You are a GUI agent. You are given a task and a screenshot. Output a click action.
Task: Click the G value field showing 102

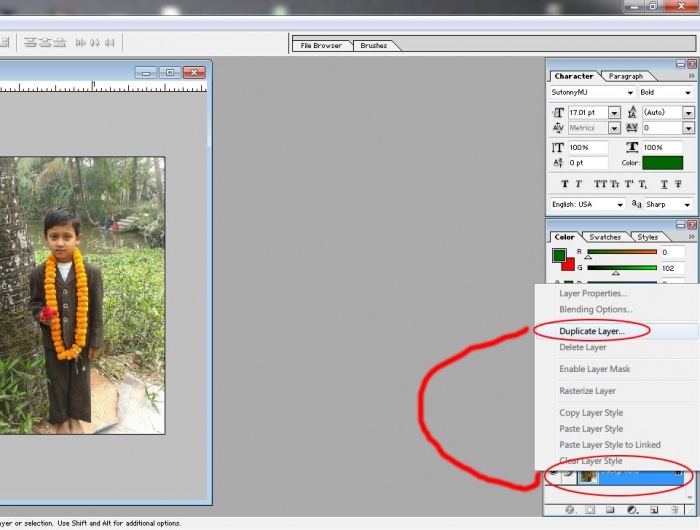pyautogui.click(x=672, y=268)
